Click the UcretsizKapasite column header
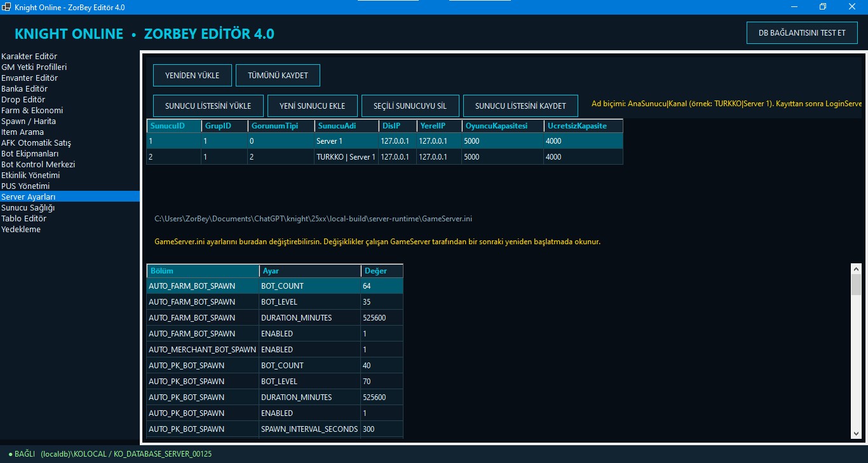 click(583, 126)
